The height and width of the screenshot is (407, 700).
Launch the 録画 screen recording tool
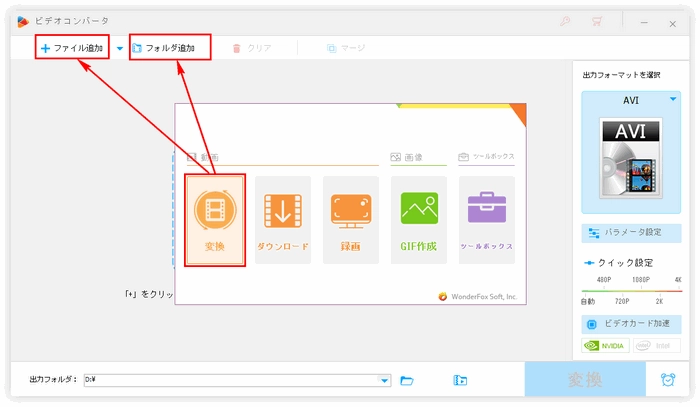click(x=351, y=220)
